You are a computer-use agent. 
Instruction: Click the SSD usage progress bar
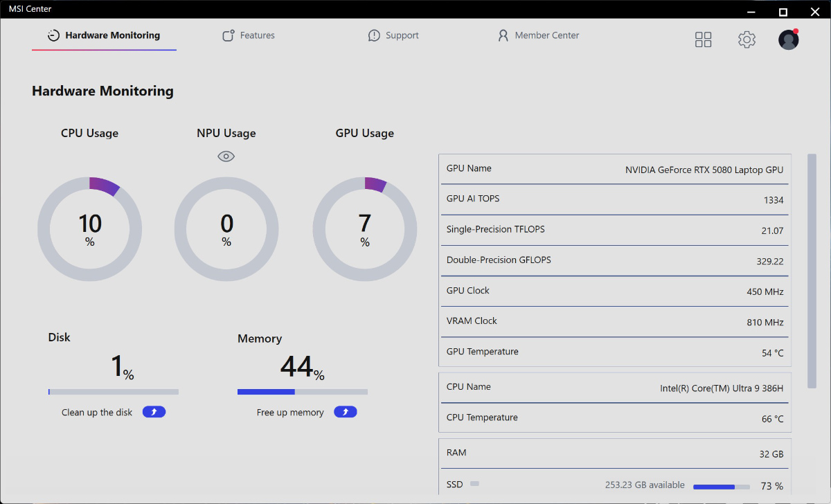(722, 487)
